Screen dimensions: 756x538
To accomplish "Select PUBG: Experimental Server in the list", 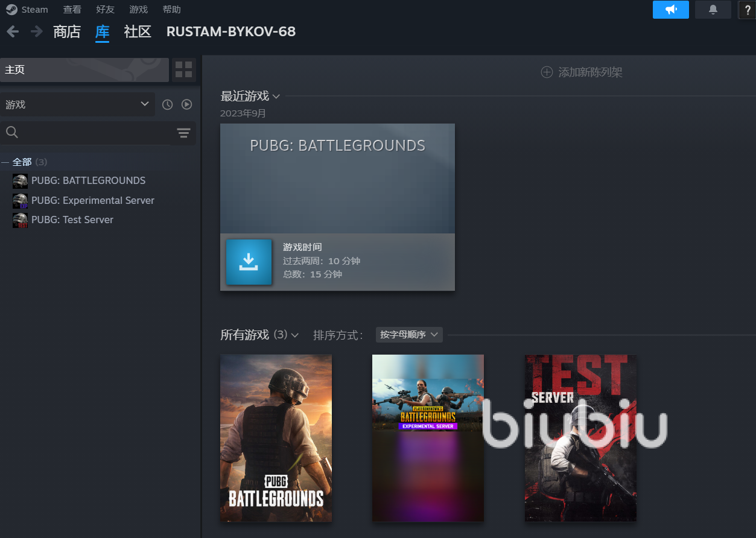I will tap(92, 200).
